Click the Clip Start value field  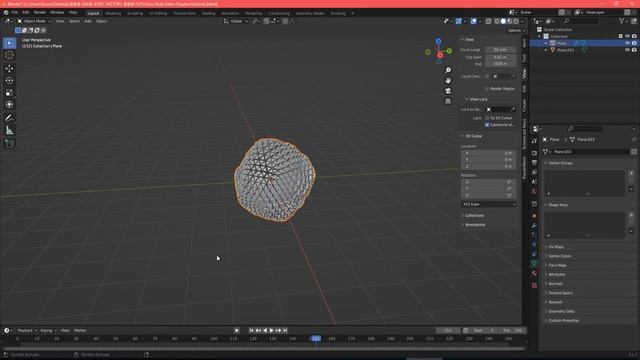point(500,57)
